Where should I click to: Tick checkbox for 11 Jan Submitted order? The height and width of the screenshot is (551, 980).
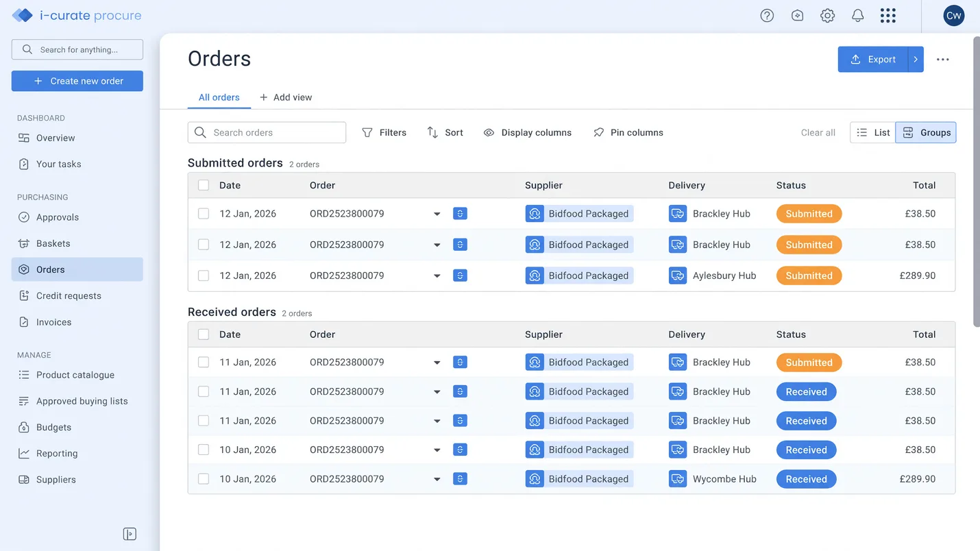[204, 363]
